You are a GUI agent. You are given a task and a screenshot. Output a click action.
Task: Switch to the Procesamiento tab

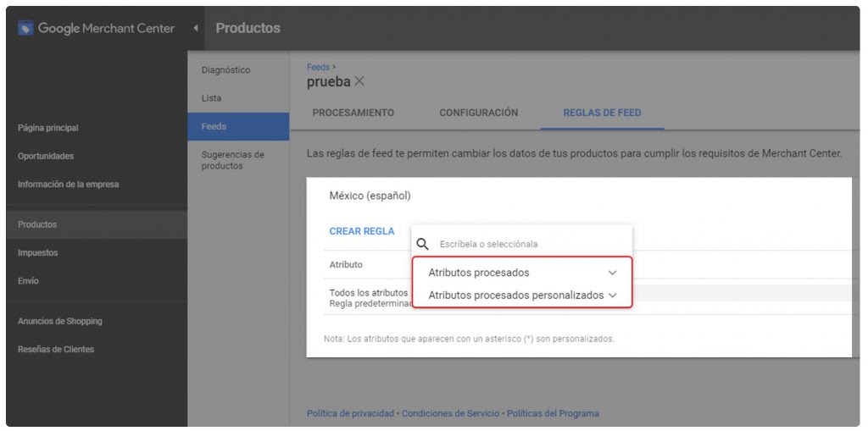coord(353,113)
